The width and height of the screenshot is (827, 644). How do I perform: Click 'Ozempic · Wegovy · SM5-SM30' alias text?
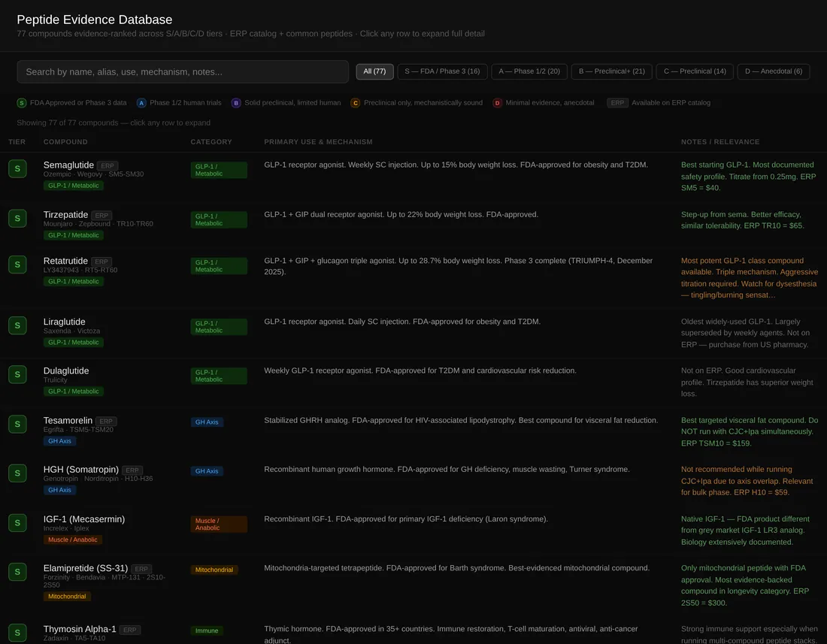93,174
